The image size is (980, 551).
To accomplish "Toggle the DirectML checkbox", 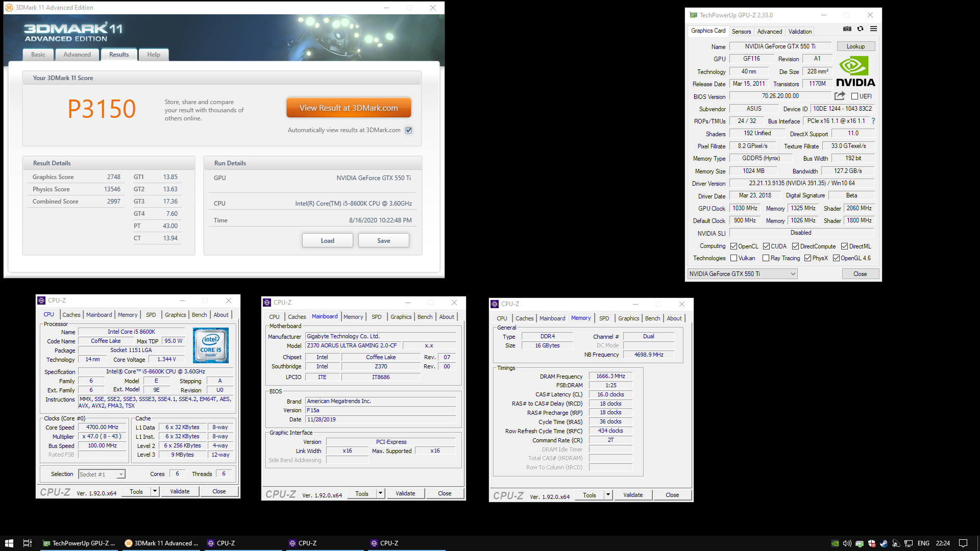I will pos(844,246).
